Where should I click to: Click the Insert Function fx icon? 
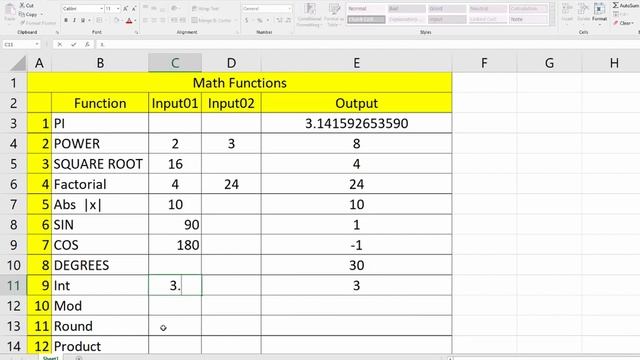point(87,44)
